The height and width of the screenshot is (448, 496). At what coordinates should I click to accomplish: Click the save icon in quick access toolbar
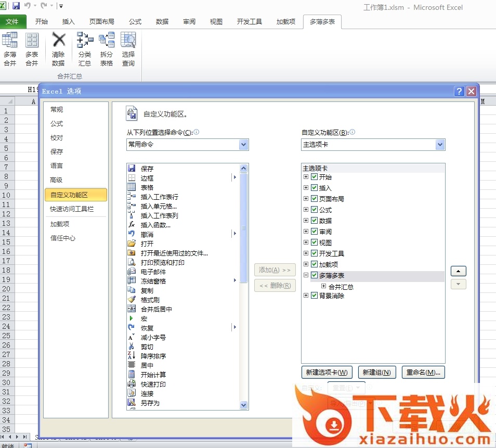(x=16, y=6)
